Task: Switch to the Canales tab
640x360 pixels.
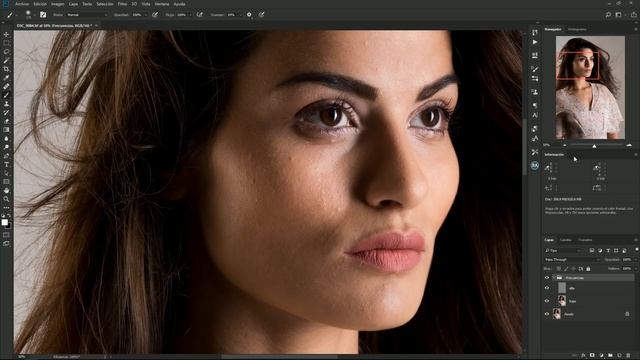Action: (x=566, y=240)
